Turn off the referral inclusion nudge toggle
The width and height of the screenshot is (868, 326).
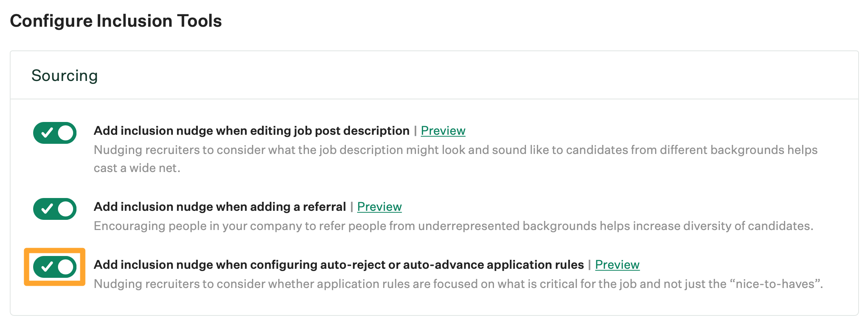click(x=55, y=209)
